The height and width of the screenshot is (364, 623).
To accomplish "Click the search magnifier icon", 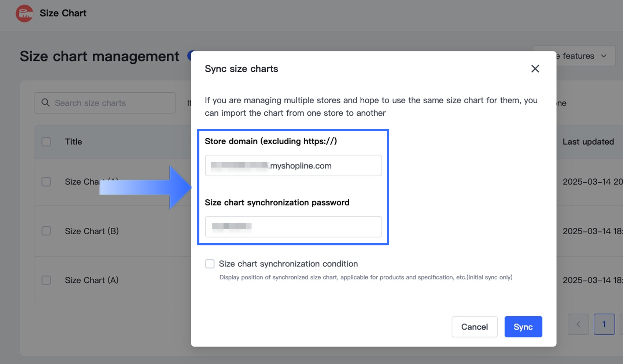I will tap(45, 103).
